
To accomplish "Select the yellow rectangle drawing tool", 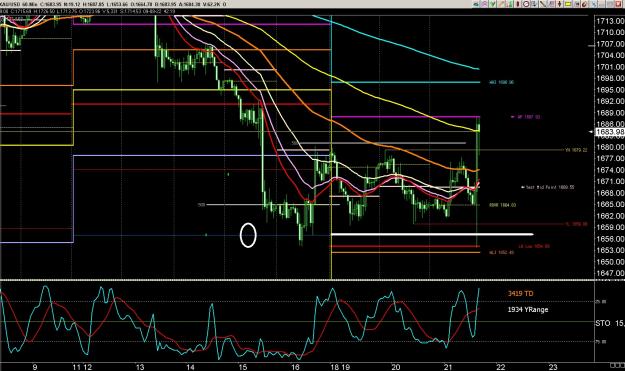I will [568, 4].
